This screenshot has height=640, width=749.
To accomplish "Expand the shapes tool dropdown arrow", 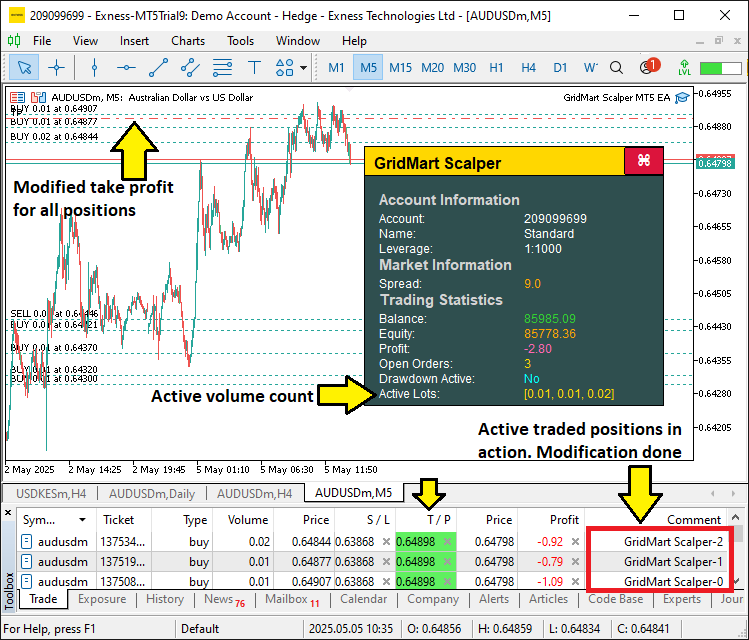I will click(x=303, y=68).
